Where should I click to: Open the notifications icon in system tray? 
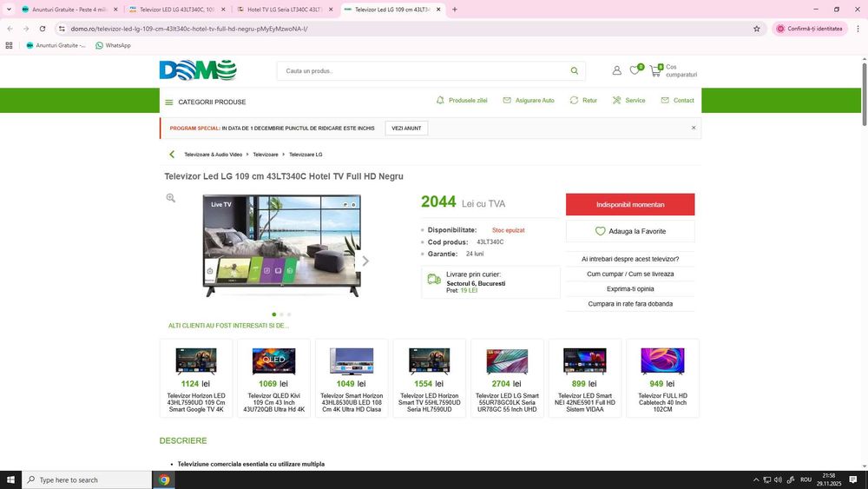coord(853,479)
